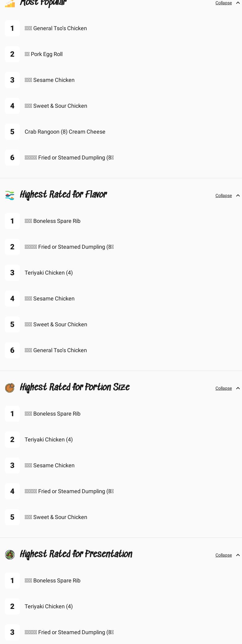This screenshot has height=644, width=242.
Task: Click the Highest Rated for Flavor waves icon
Action: pyautogui.click(x=10, y=195)
